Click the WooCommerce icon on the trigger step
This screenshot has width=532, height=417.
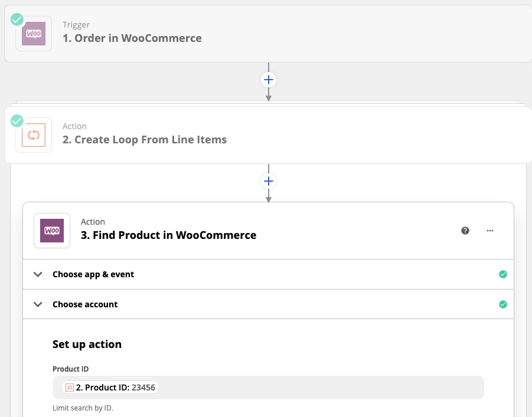[x=34, y=34]
